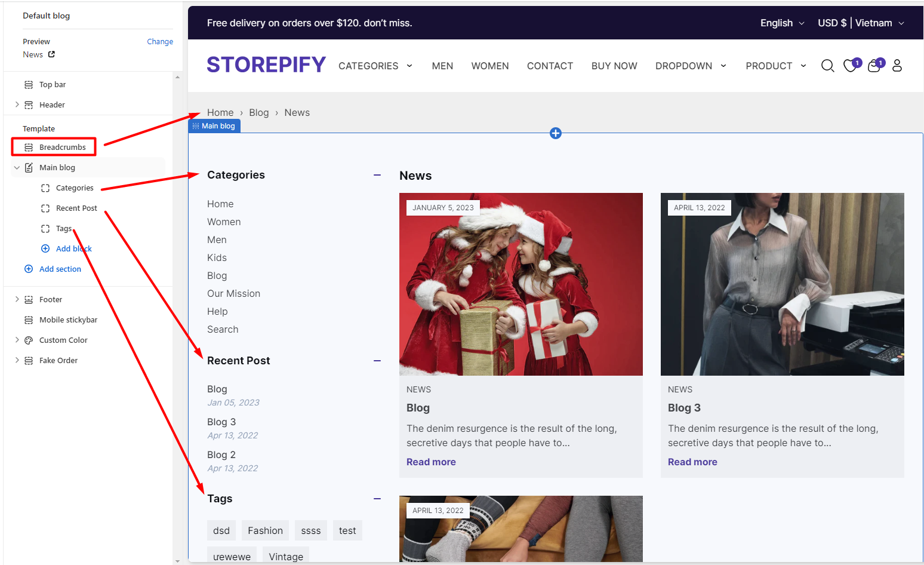Go to the WOMEN menu item

[490, 66]
